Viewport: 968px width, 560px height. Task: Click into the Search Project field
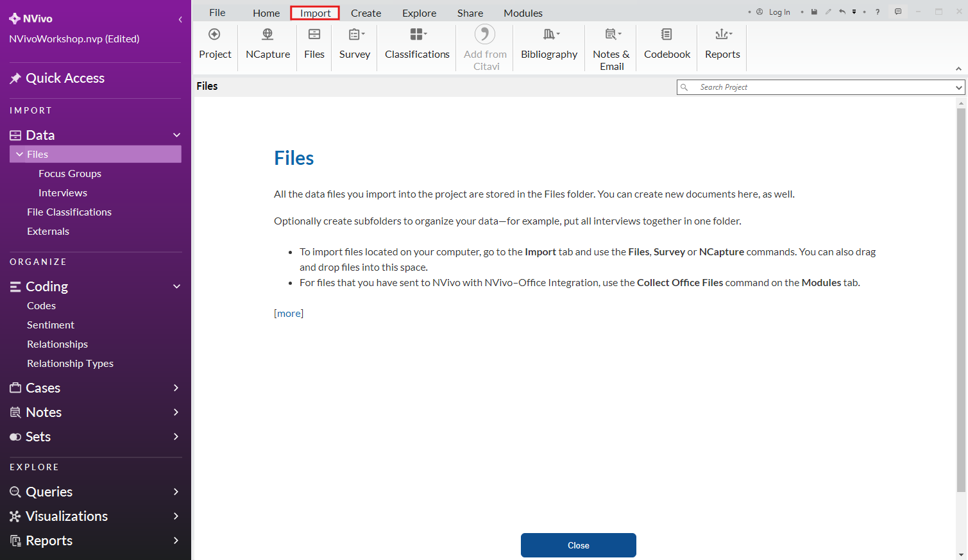point(820,87)
